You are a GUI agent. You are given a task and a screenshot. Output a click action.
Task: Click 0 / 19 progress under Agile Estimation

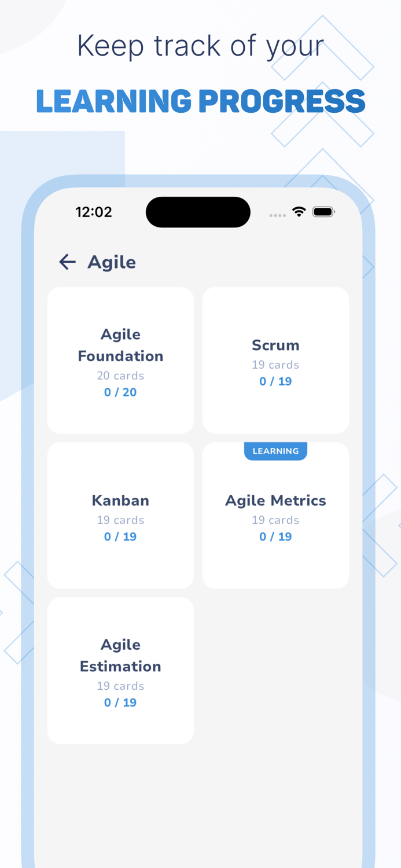click(120, 702)
